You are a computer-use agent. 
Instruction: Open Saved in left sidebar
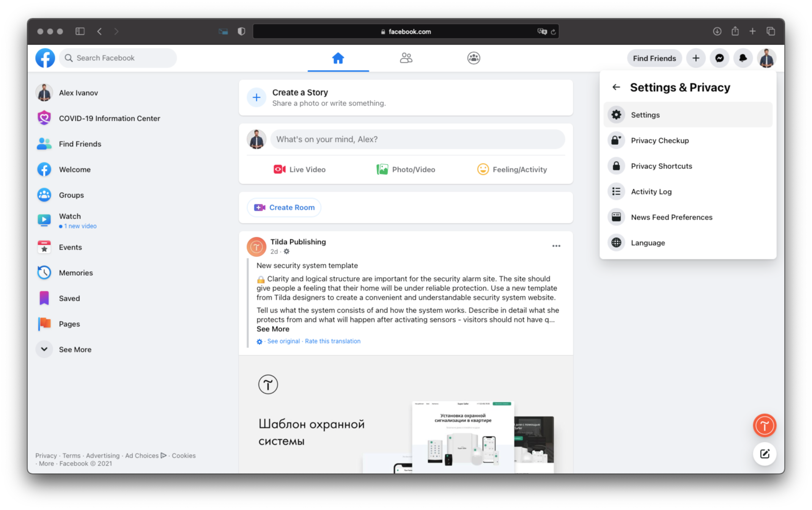(x=58, y=298)
